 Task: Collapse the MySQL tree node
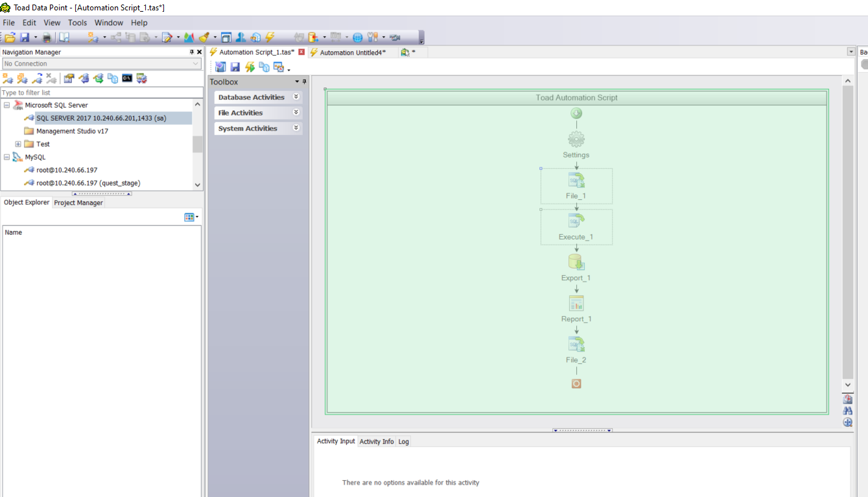coord(6,157)
